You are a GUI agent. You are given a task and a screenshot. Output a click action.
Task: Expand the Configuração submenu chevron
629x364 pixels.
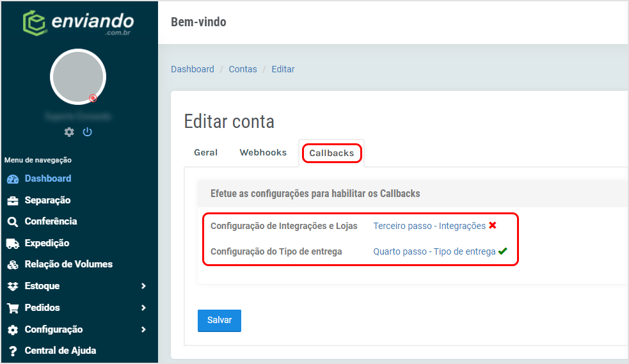143,329
